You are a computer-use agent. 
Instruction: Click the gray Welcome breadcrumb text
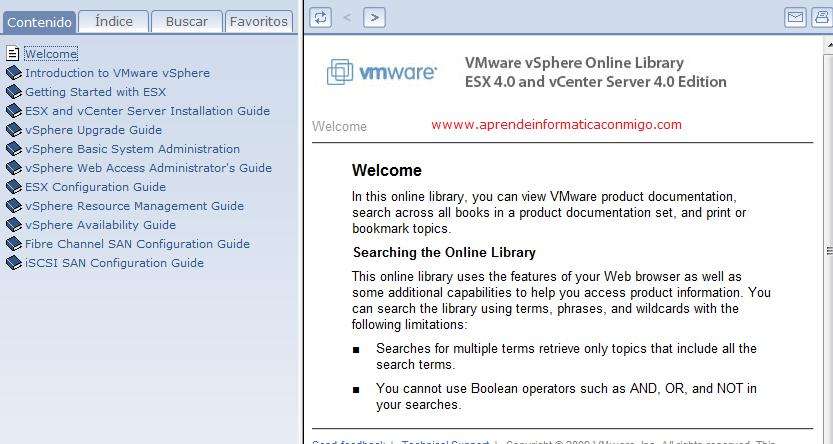point(339,126)
